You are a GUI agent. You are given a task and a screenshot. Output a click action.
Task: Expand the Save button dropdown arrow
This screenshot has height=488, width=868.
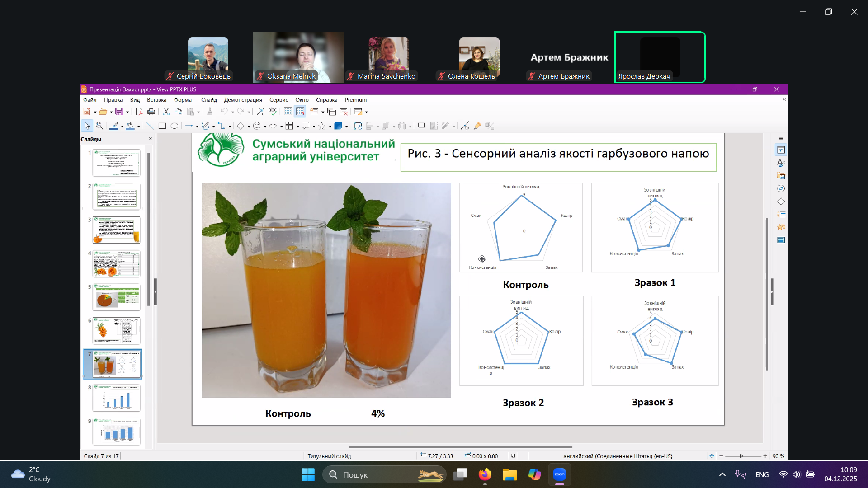[x=127, y=112]
